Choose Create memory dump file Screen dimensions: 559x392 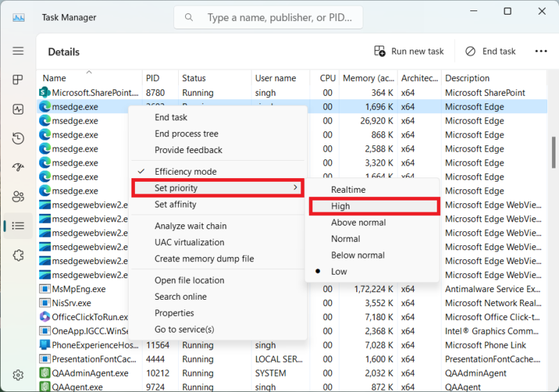click(217, 259)
